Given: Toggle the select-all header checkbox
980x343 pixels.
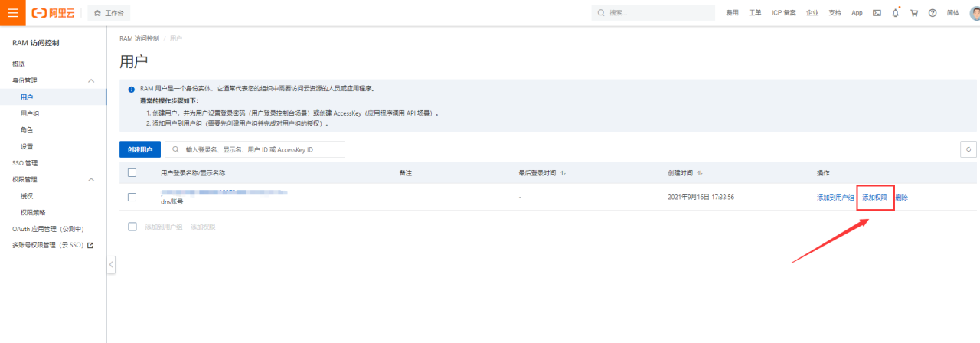Looking at the screenshot, I should [132, 173].
